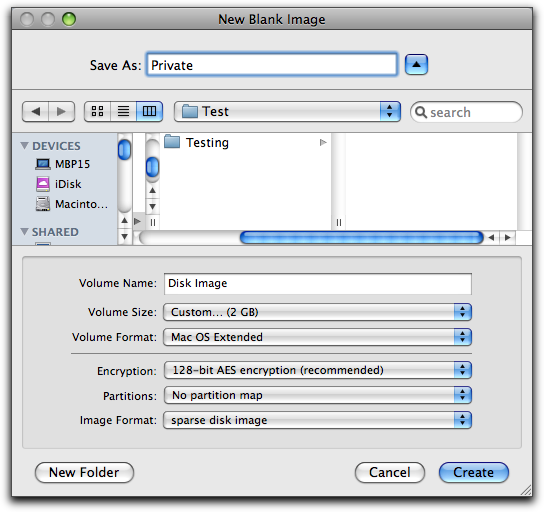Open the Test folder location popup
The width and height of the screenshot is (544, 512).
click(x=287, y=111)
